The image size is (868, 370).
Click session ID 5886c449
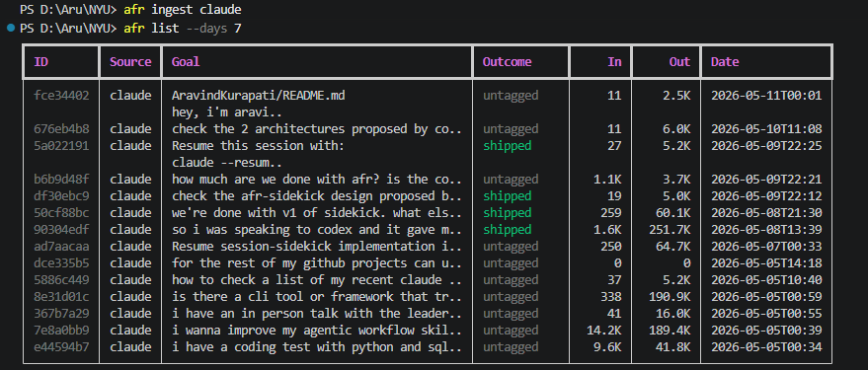pos(61,280)
